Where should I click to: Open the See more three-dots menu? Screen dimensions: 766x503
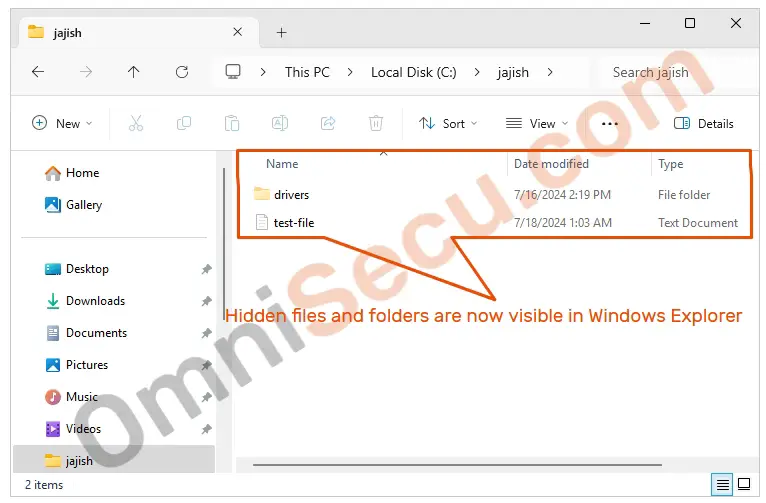[x=610, y=124]
